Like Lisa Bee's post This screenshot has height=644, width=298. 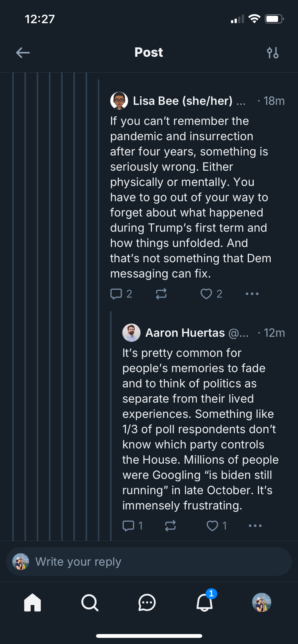click(206, 294)
